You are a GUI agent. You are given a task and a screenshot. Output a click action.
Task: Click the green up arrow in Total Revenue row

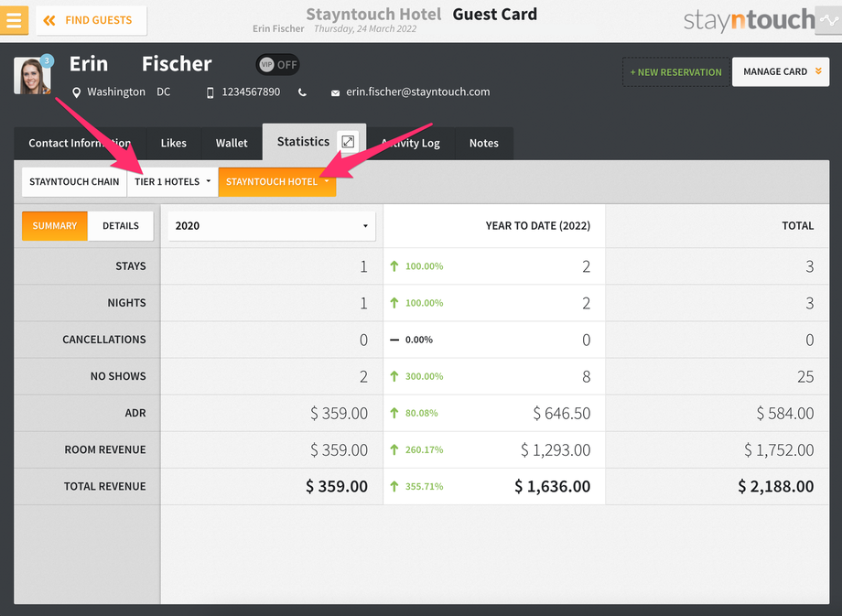394,487
